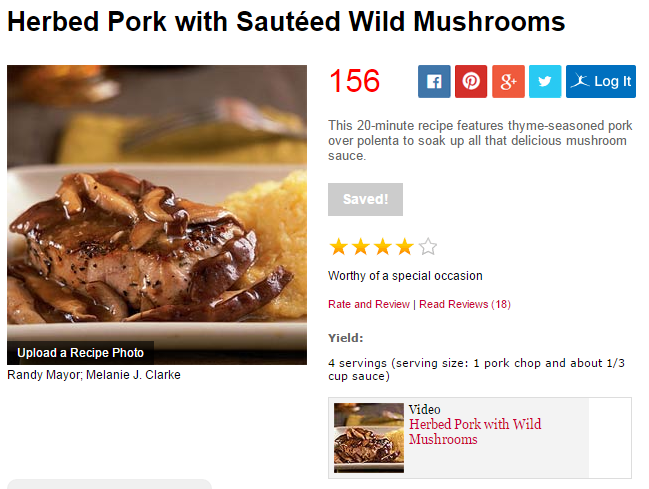
Task: Click the recipe title heading
Action: coord(286,22)
